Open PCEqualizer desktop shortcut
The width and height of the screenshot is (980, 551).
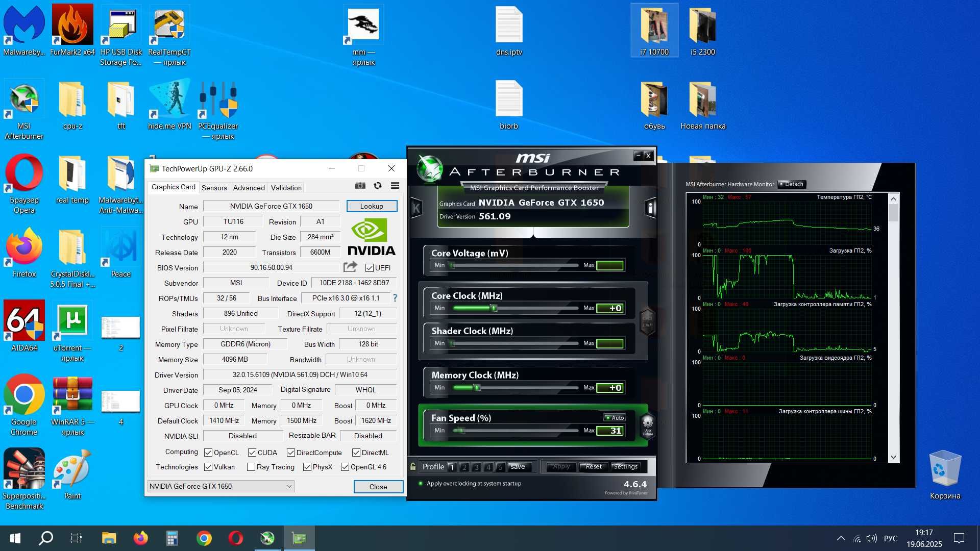(218, 110)
